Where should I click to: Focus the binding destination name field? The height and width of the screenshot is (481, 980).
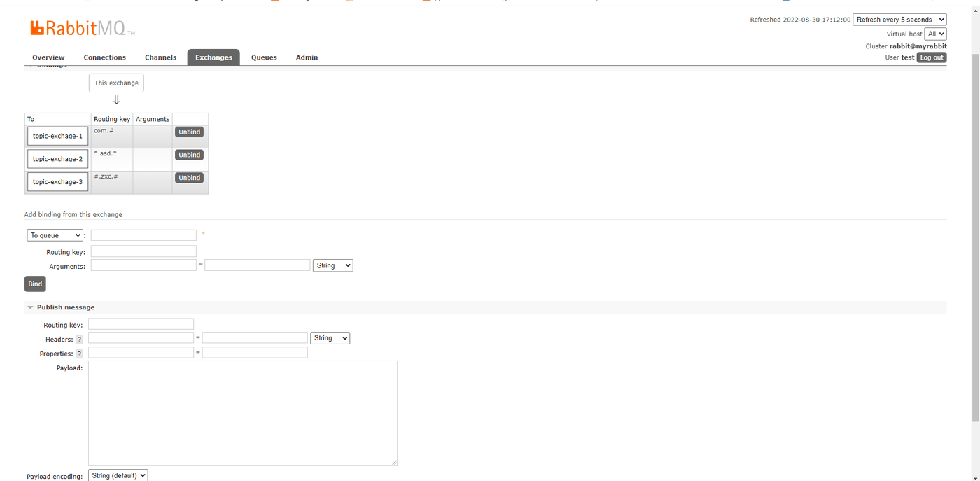(x=143, y=235)
